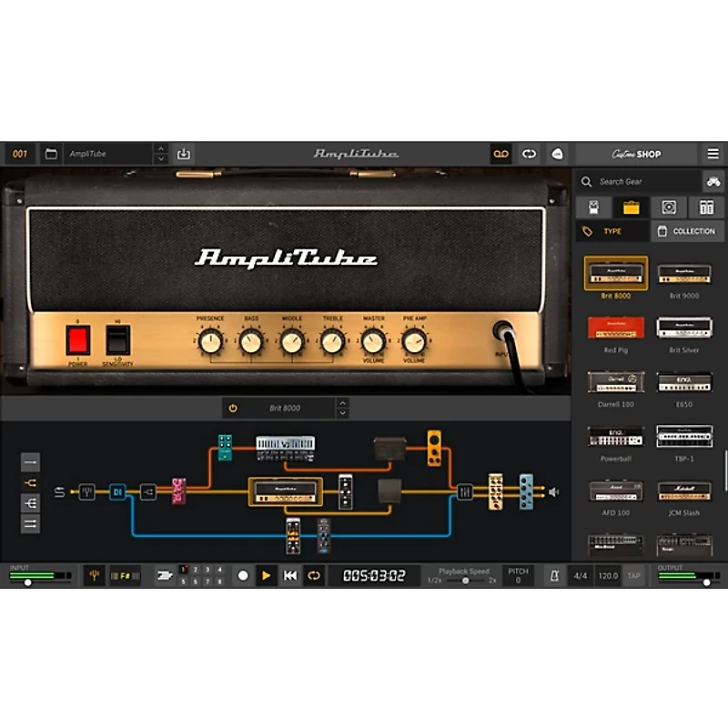Toggle the power button next to Brit 8000
The height and width of the screenshot is (728, 728).
231,408
